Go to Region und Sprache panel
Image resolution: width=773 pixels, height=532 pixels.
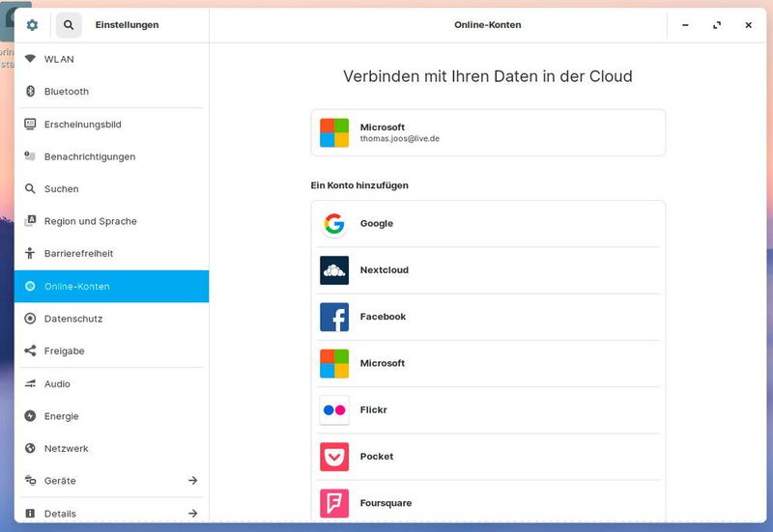click(x=112, y=221)
